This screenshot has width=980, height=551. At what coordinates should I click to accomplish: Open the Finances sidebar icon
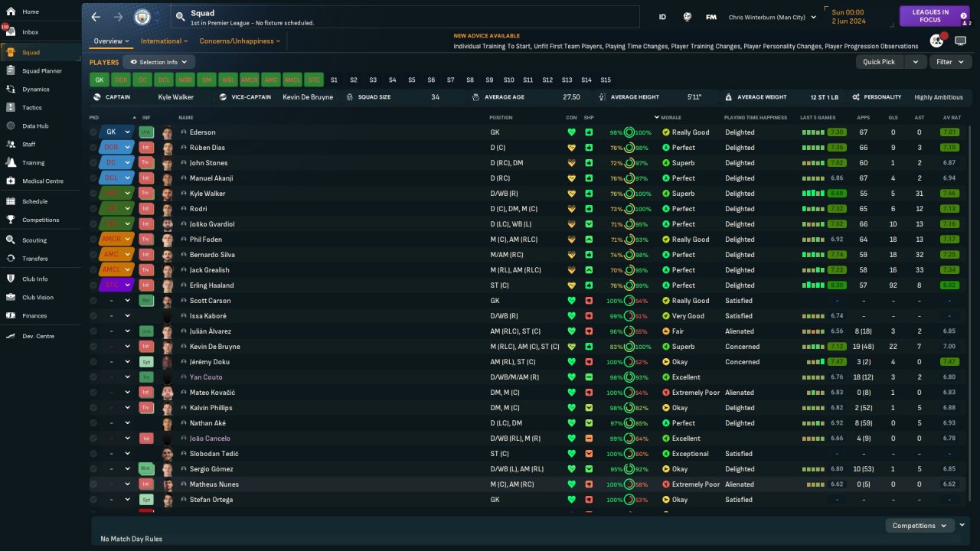pos(11,315)
